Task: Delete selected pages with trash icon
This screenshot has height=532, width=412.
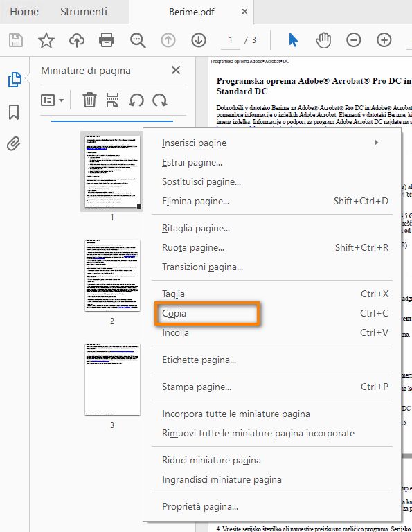Action: pyautogui.click(x=89, y=100)
